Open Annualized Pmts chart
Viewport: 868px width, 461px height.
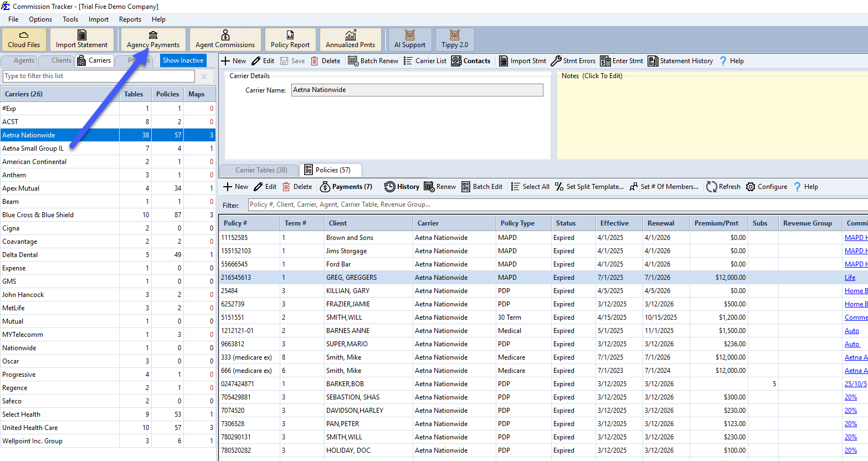click(x=350, y=39)
